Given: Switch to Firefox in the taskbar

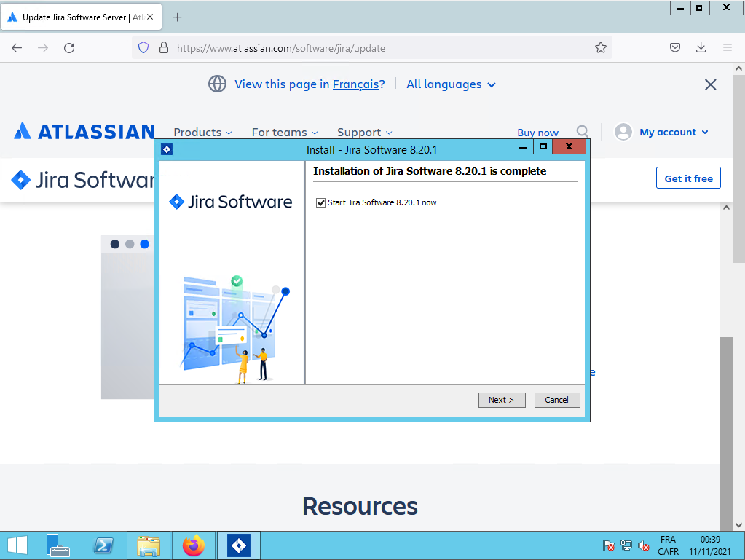Looking at the screenshot, I should coord(194,545).
